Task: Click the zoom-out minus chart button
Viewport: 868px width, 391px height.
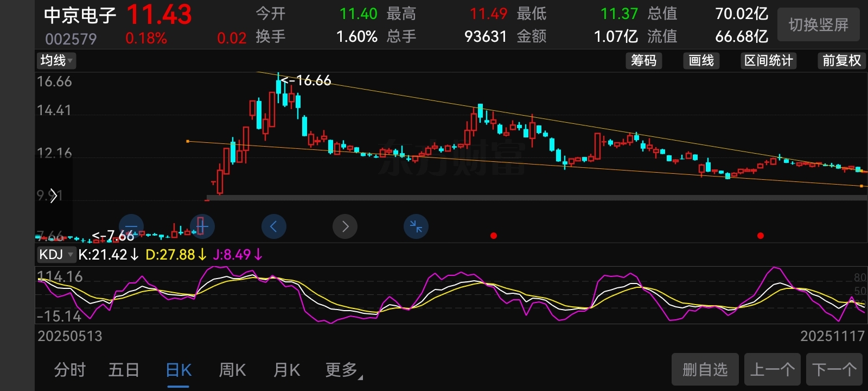Action: 131,226
